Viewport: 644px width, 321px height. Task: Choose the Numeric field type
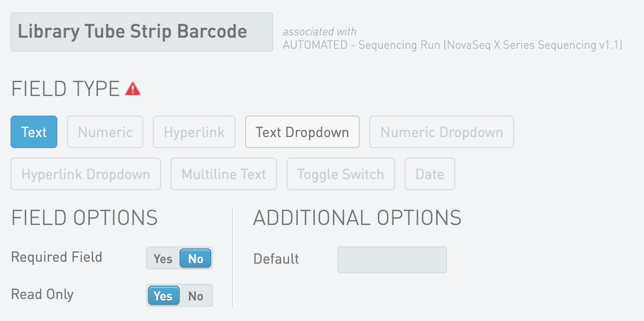point(105,132)
